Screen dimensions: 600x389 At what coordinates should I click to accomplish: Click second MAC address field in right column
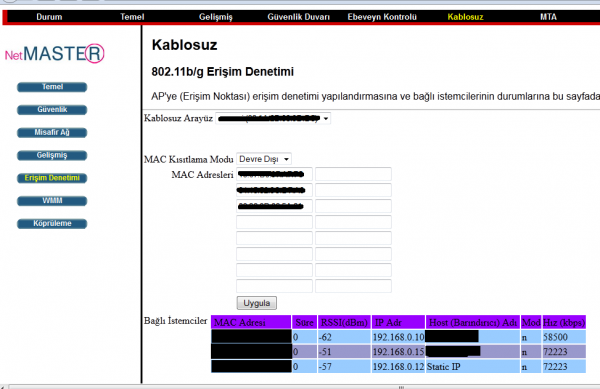point(353,190)
